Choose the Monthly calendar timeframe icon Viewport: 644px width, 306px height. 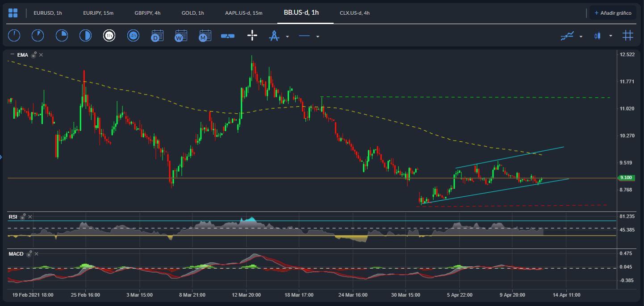tap(205, 36)
